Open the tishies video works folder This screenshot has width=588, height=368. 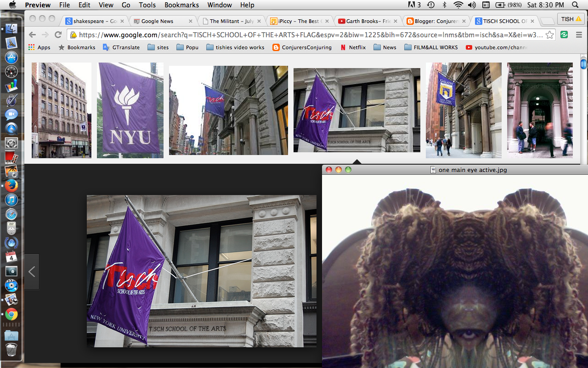tap(235, 47)
